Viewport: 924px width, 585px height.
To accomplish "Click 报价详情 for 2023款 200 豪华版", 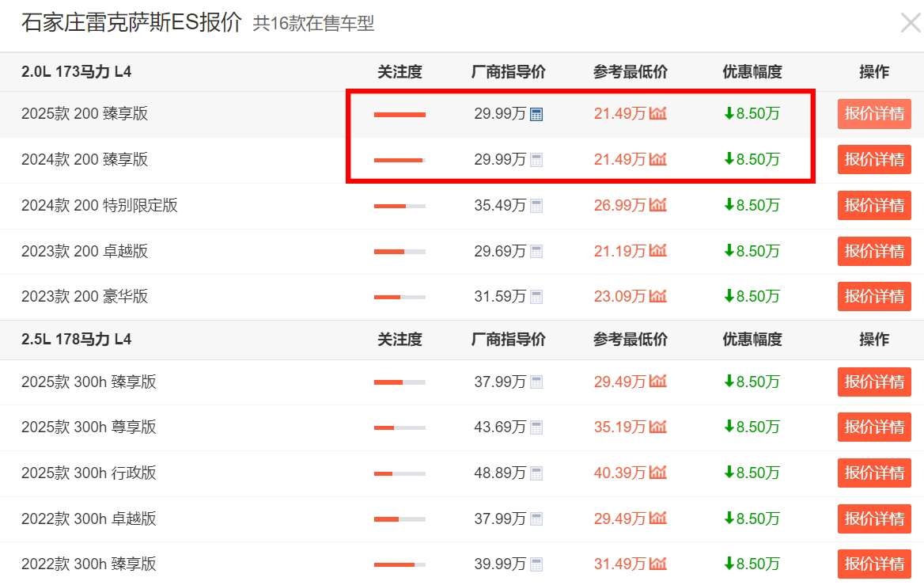I will click(x=874, y=297).
